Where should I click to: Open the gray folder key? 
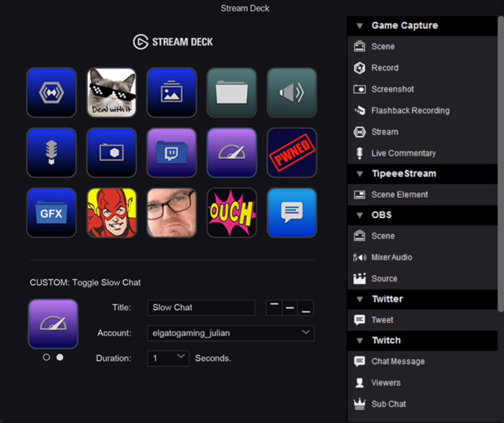tap(232, 93)
